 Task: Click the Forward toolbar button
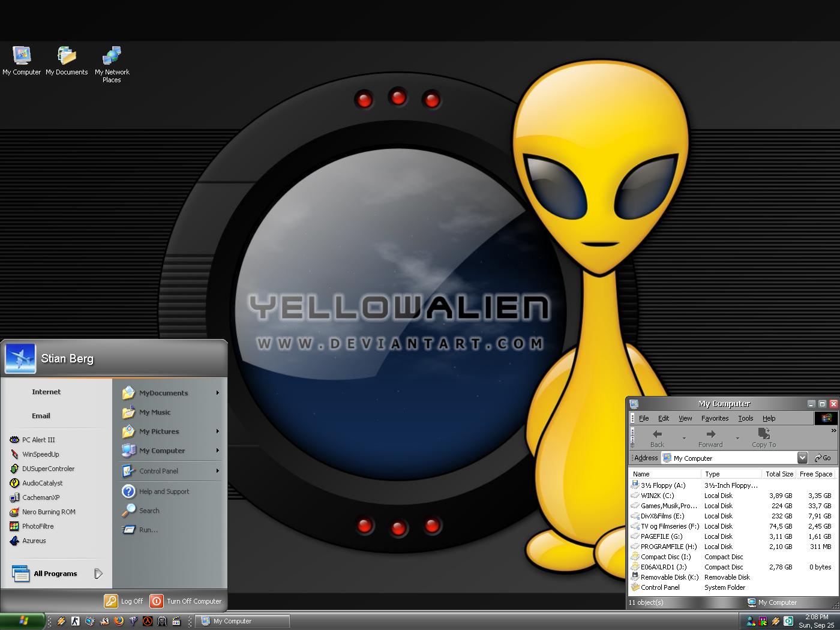(710, 438)
